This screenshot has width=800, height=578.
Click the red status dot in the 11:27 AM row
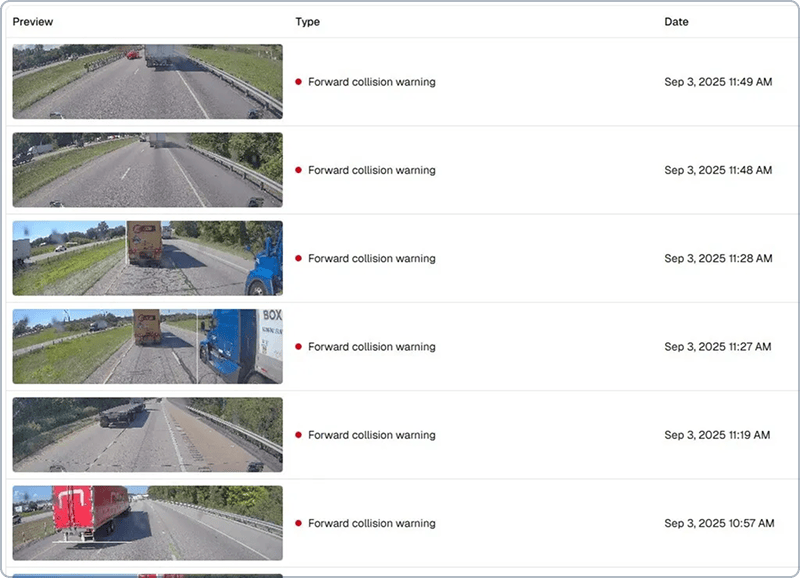[x=299, y=347]
